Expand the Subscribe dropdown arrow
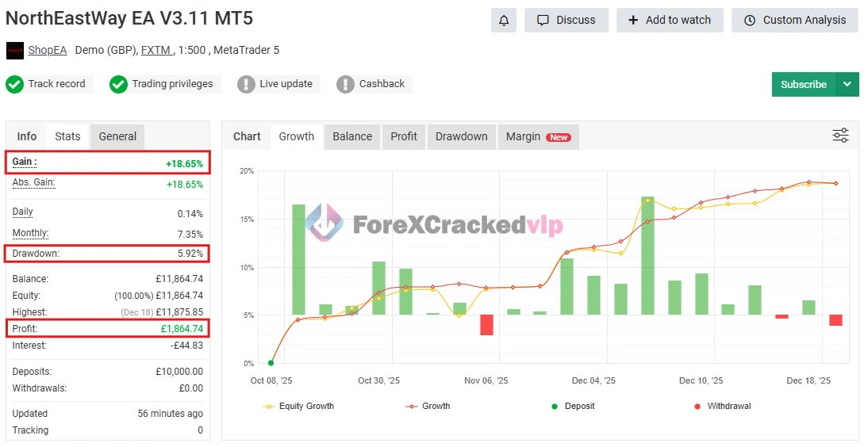 point(847,84)
